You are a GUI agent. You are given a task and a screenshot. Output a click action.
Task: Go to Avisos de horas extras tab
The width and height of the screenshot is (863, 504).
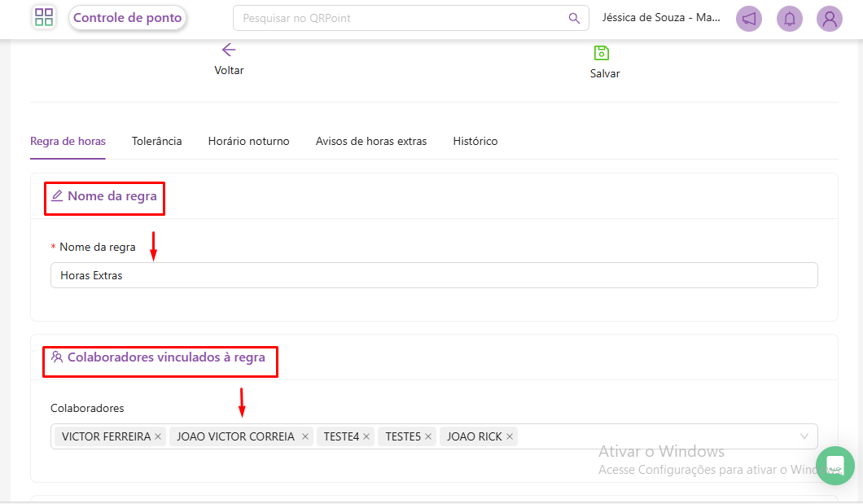(371, 141)
